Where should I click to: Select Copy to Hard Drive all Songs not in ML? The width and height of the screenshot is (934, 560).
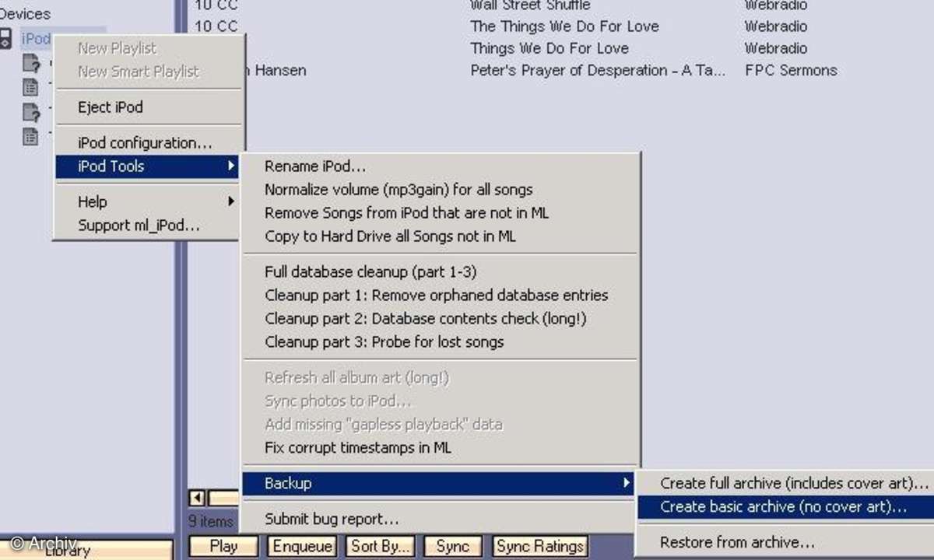pos(390,236)
